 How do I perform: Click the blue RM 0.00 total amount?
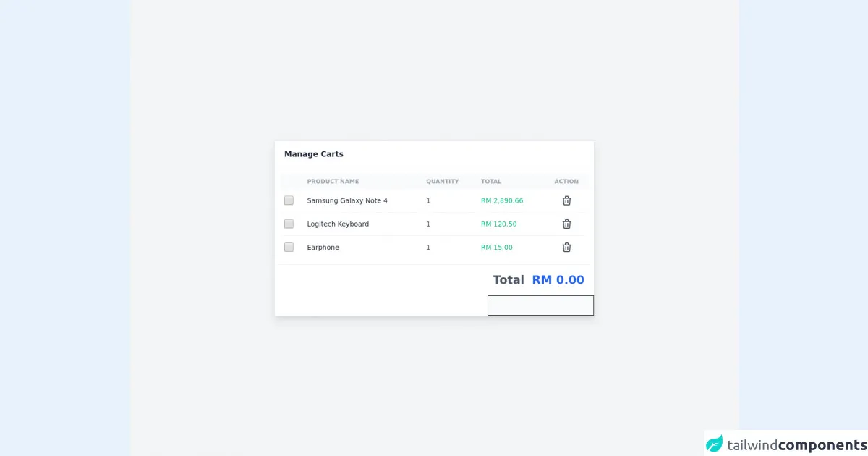pyautogui.click(x=558, y=280)
